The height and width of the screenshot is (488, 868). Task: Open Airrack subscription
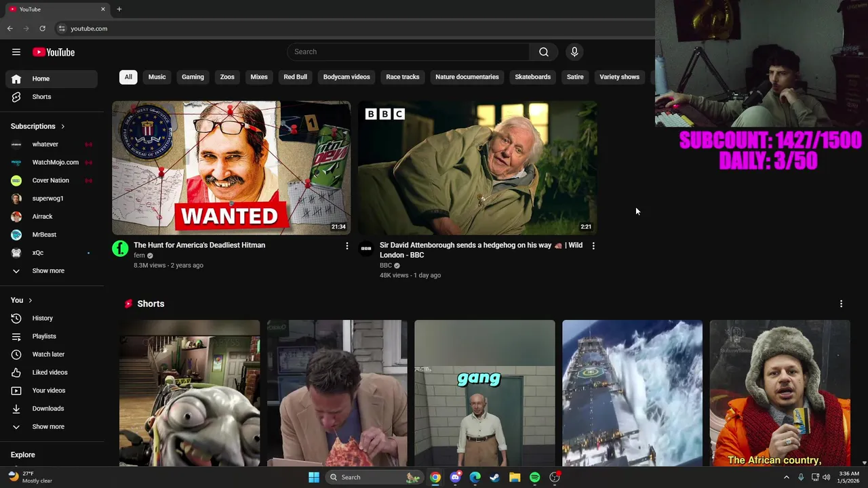(52, 217)
